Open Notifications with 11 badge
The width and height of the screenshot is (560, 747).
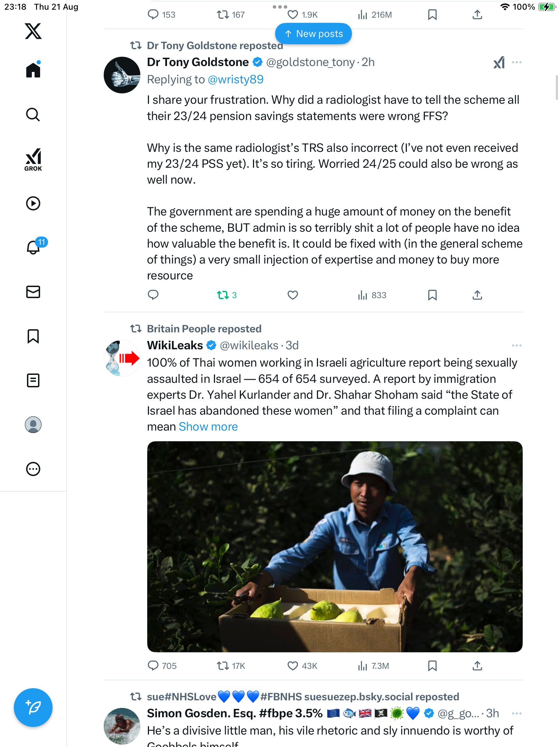[34, 247]
